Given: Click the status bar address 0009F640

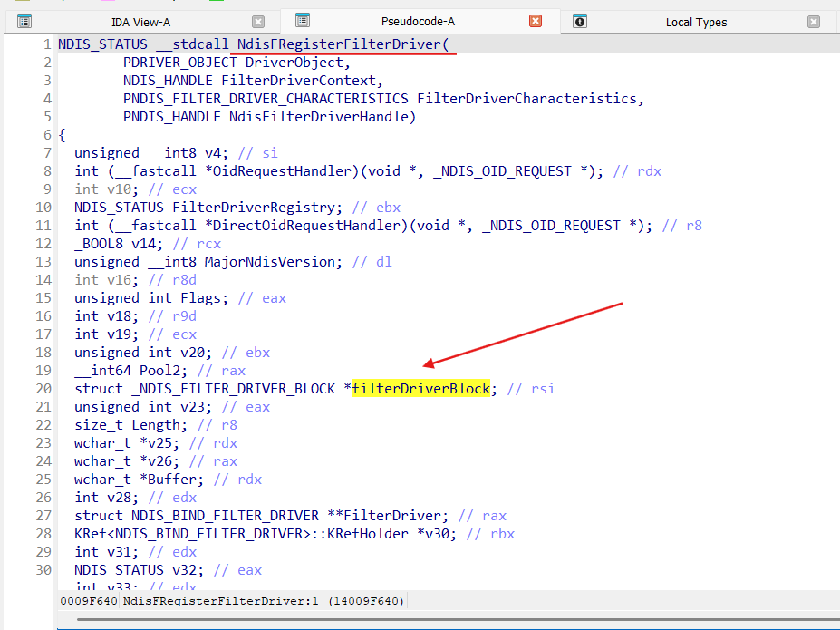Looking at the screenshot, I should coord(87,600).
